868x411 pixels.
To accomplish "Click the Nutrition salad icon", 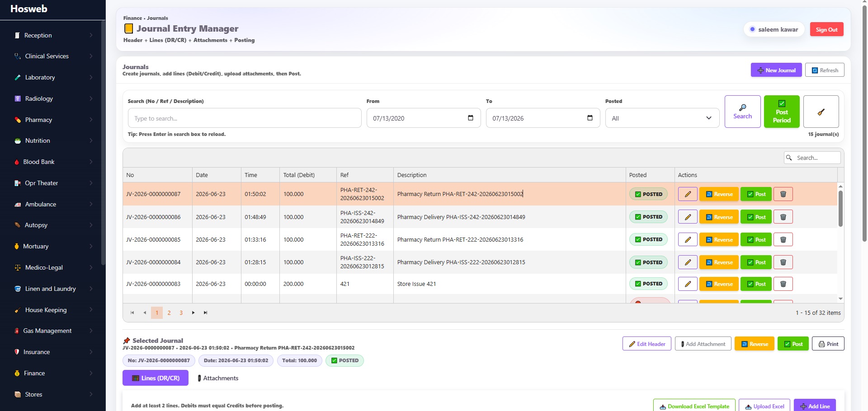I will [x=18, y=141].
